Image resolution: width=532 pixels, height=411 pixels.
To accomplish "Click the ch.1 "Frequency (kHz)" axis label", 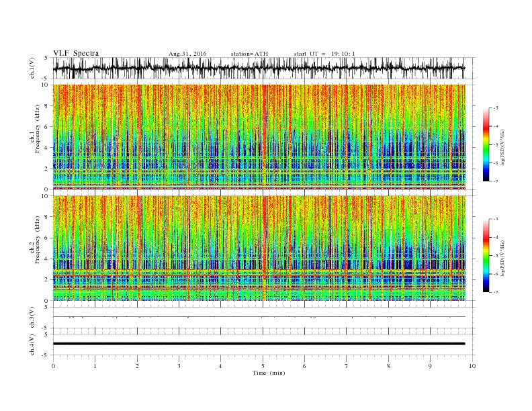I will [x=38, y=129].
